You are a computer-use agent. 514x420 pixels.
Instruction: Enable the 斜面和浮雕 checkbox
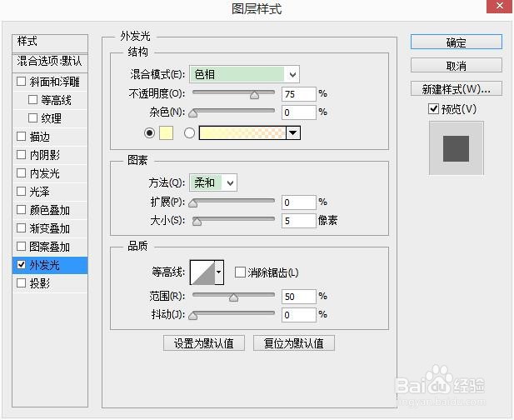[21, 82]
